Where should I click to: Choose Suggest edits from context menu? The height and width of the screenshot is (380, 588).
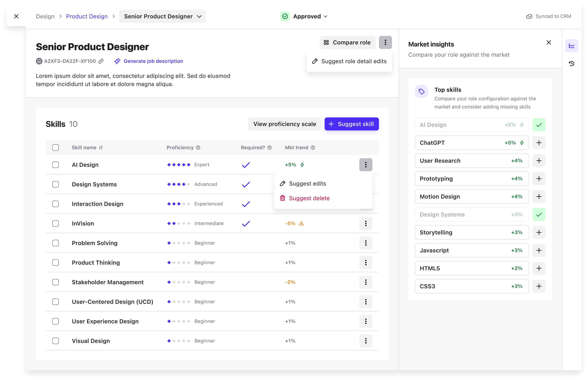[x=307, y=184]
